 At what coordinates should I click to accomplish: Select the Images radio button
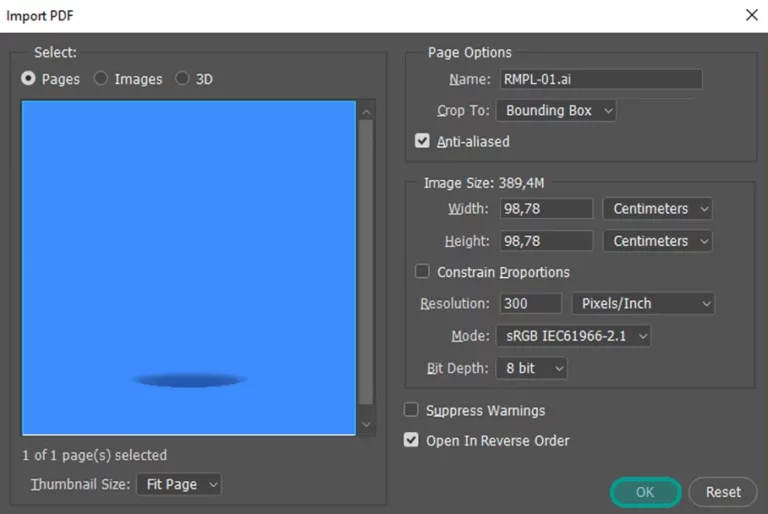point(100,78)
